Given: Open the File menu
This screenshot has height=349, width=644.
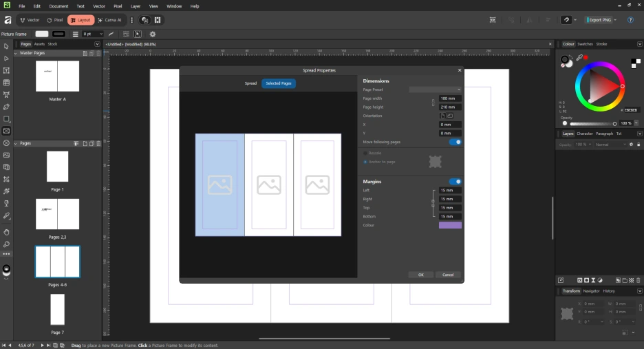Looking at the screenshot, I should pyautogui.click(x=22, y=6).
